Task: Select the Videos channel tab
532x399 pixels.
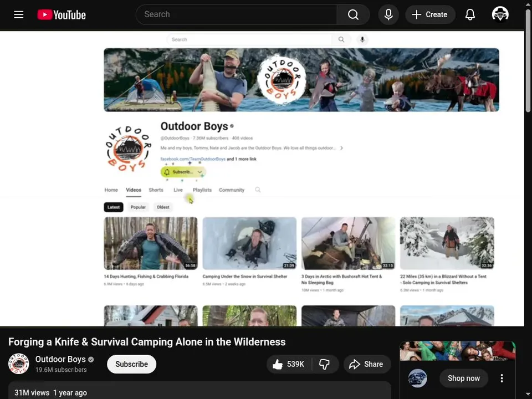Action: point(134,190)
